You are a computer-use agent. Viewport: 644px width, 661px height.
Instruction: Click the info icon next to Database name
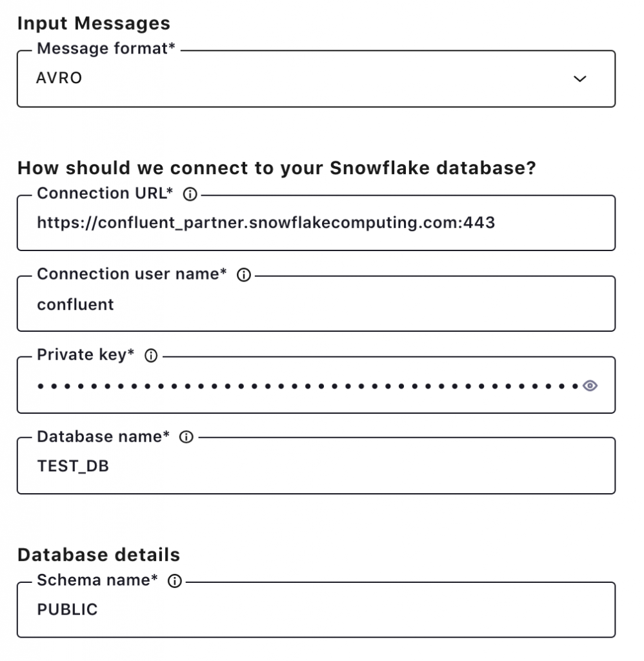pos(186,437)
